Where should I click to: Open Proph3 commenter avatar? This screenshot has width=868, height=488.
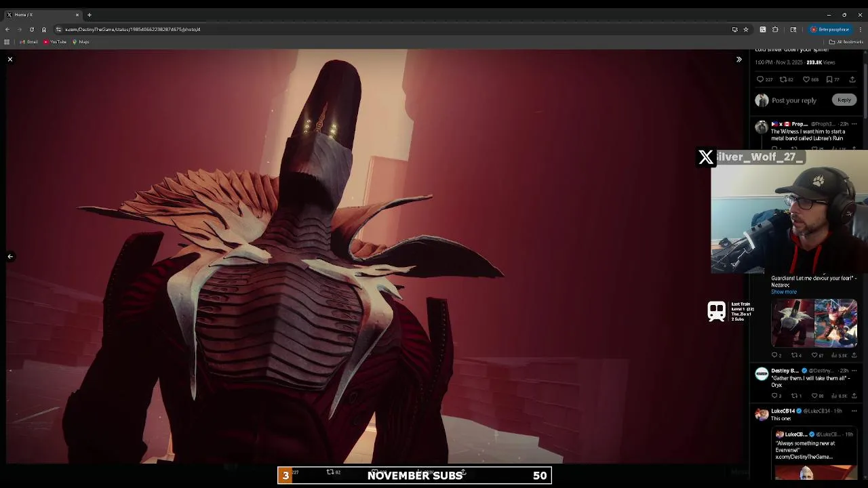pyautogui.click(x=762, y=127)
